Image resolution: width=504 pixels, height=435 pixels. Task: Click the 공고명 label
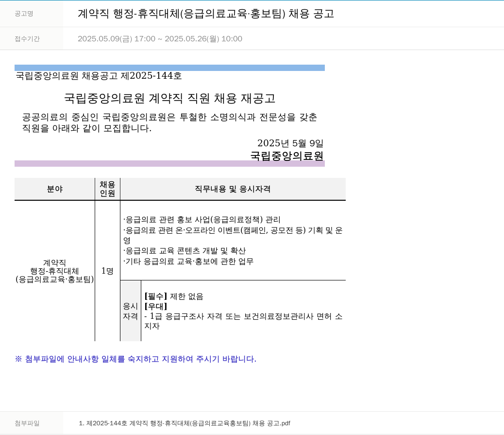tap(24, 14)
